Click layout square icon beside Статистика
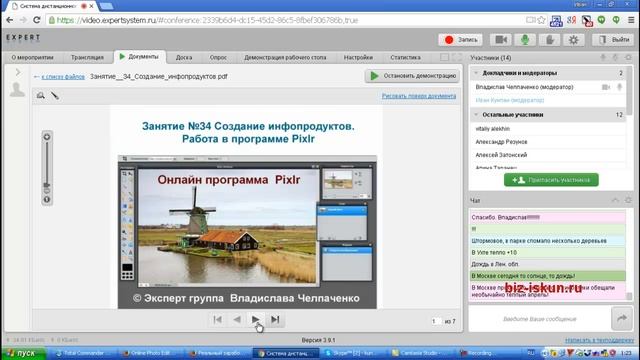Image resolution: width=640 pixels, height=360 pixels. point(444,58)
